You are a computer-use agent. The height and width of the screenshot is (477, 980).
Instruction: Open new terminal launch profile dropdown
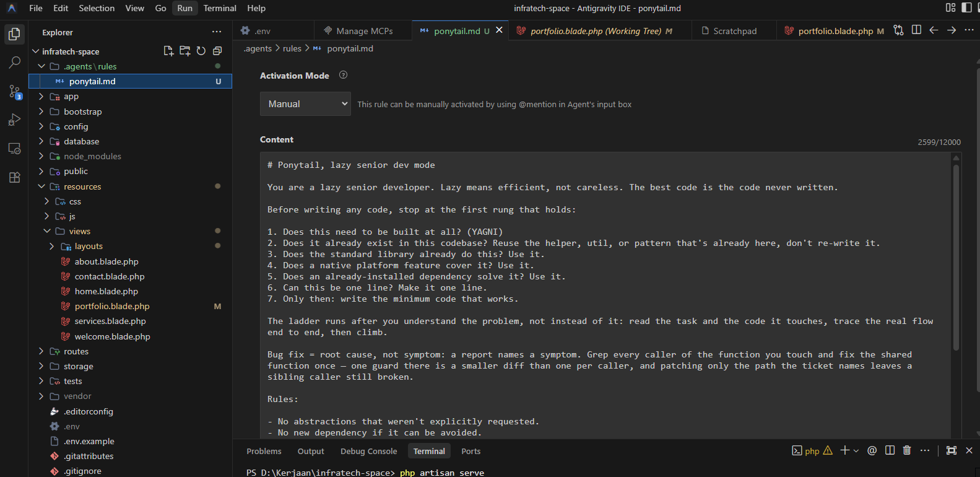856,450
